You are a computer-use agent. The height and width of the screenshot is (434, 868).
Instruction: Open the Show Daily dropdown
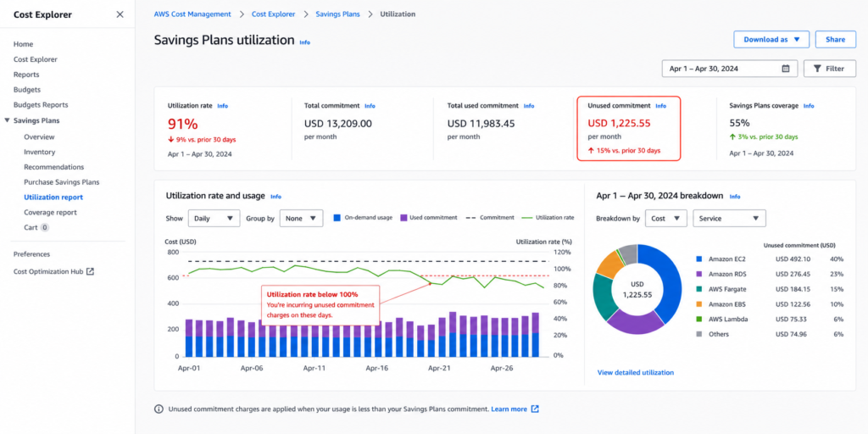click(214, 218)
